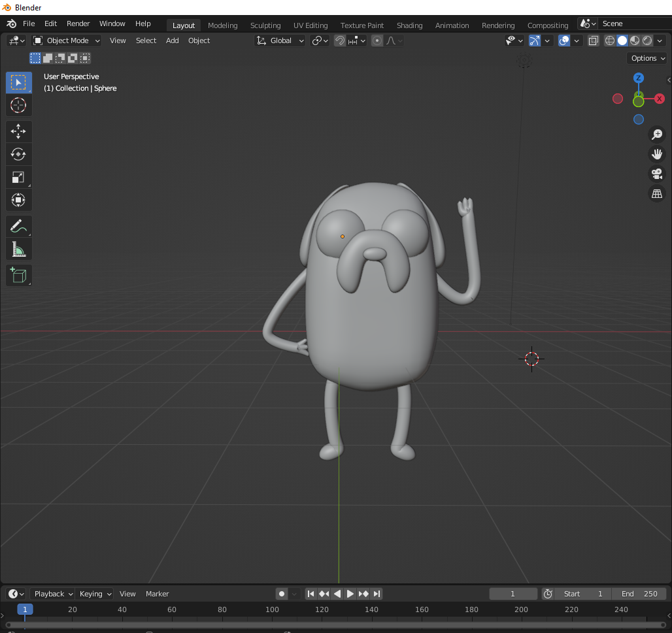This screenshot has height=633, width=672.
Task: Open the Edit menu
Action: click(x=50, y=24)
